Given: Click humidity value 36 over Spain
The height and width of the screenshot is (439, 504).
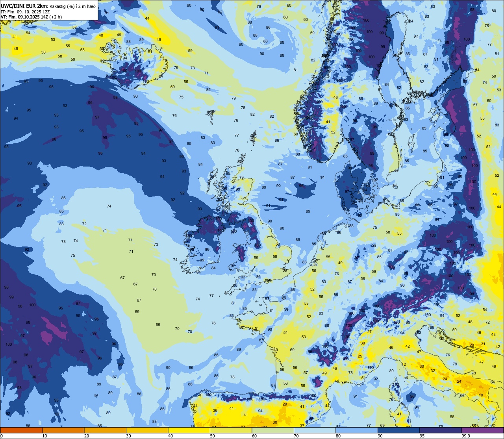Looking at the screenshot, I should (x=215, y=411).
